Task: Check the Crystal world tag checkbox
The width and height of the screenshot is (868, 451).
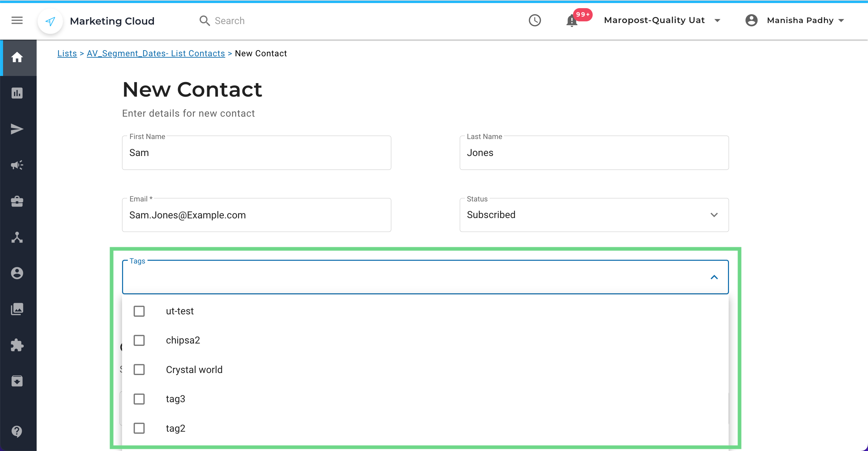Action: tap(139, 369)
